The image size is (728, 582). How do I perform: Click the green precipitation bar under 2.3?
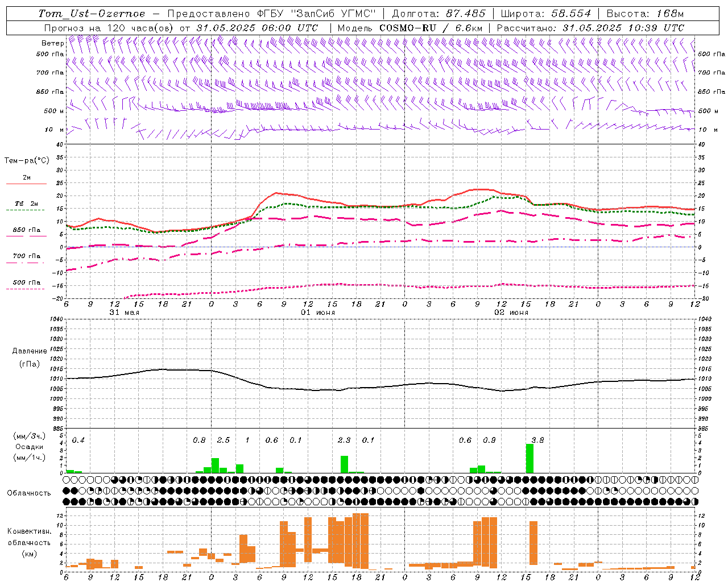pos(344,464)
